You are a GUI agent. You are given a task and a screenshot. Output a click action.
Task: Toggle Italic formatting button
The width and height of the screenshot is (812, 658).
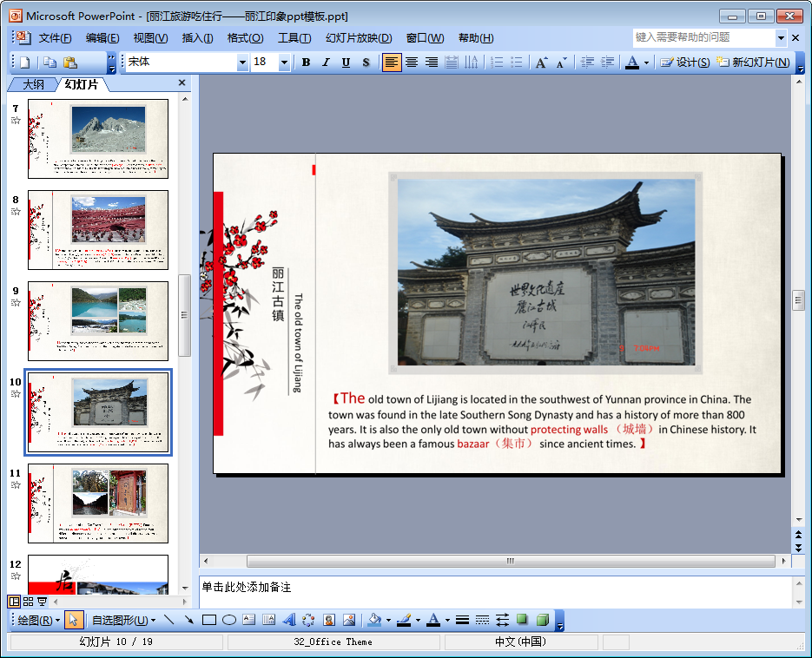click(326, 63)
